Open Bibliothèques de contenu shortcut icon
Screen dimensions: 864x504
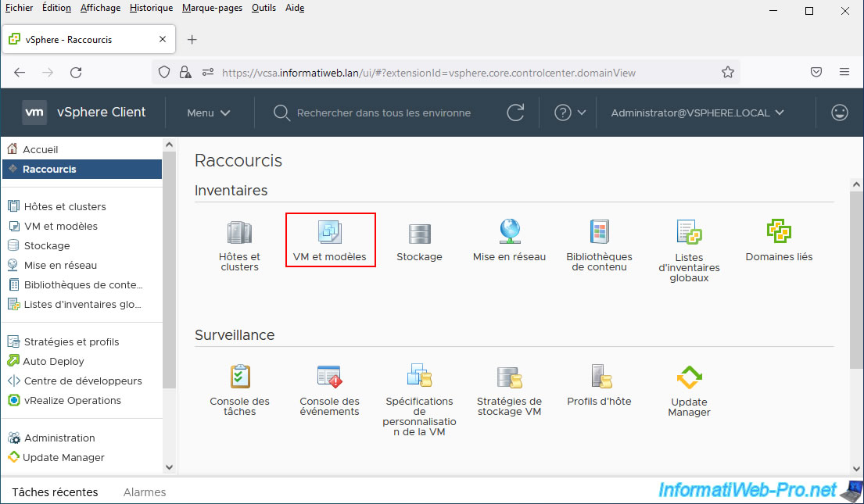599,232
